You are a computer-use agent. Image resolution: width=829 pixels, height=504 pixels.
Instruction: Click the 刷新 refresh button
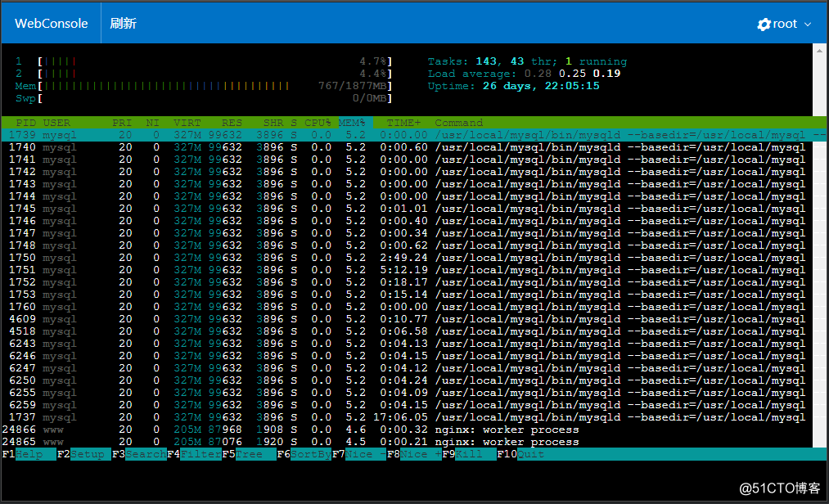point(124,23)
